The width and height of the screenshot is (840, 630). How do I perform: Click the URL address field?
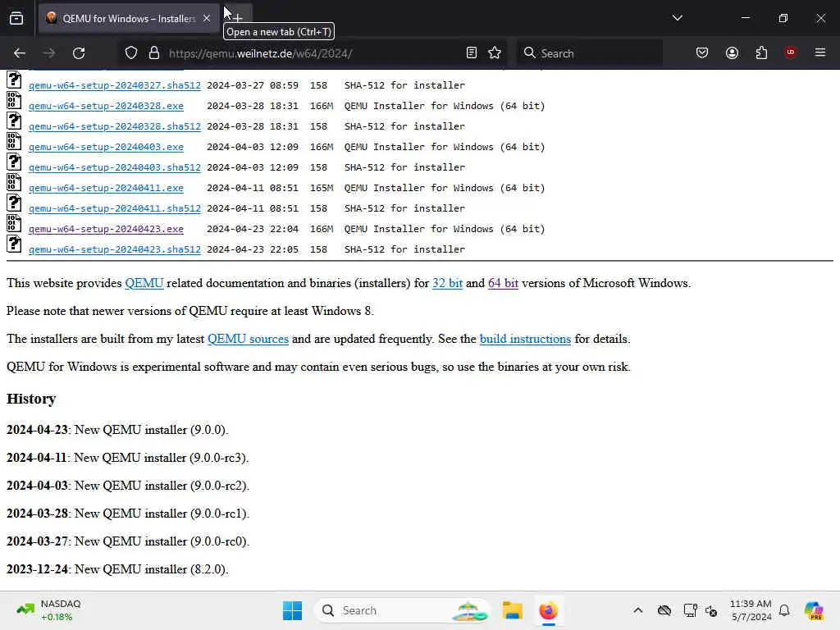point(313,53)
